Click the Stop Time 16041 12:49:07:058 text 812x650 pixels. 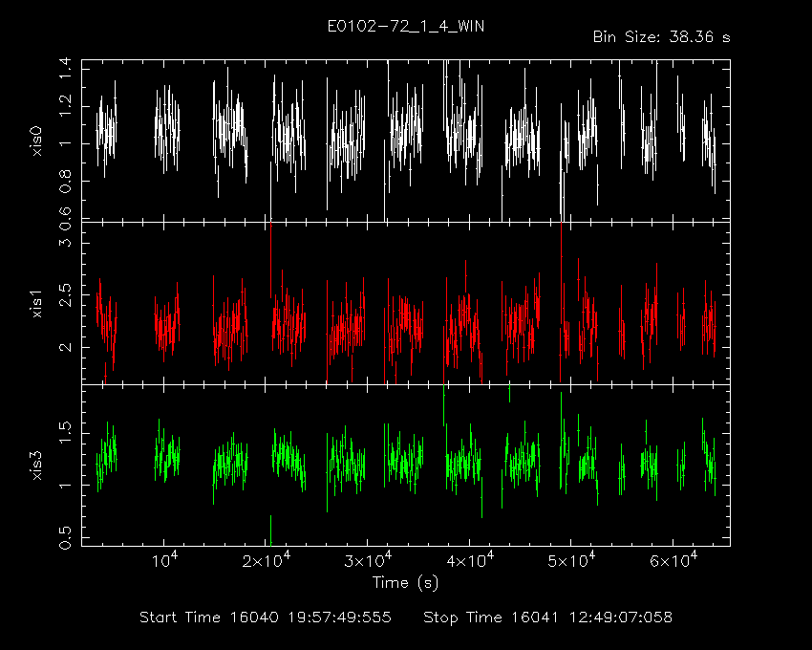click(x=548, y=617)
